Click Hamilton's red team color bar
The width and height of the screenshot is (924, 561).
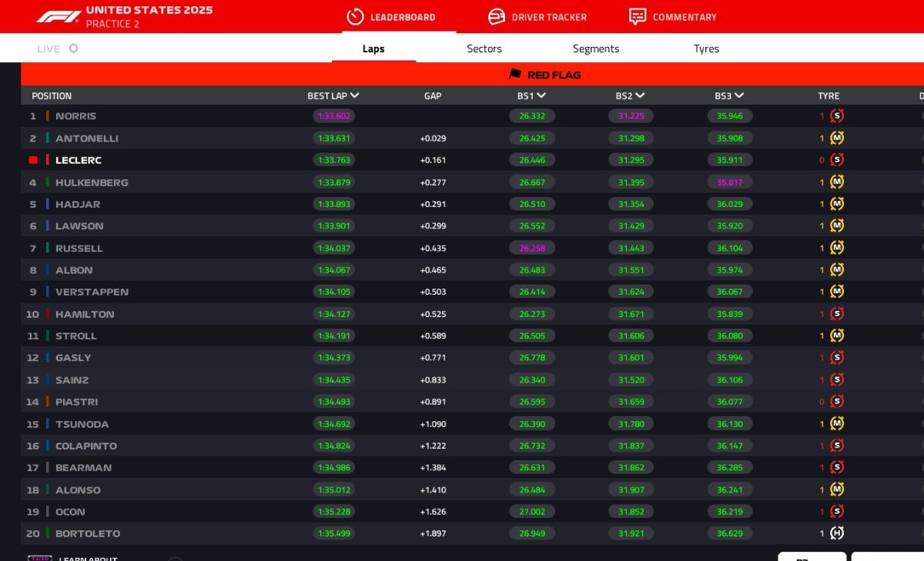point(48,314)
